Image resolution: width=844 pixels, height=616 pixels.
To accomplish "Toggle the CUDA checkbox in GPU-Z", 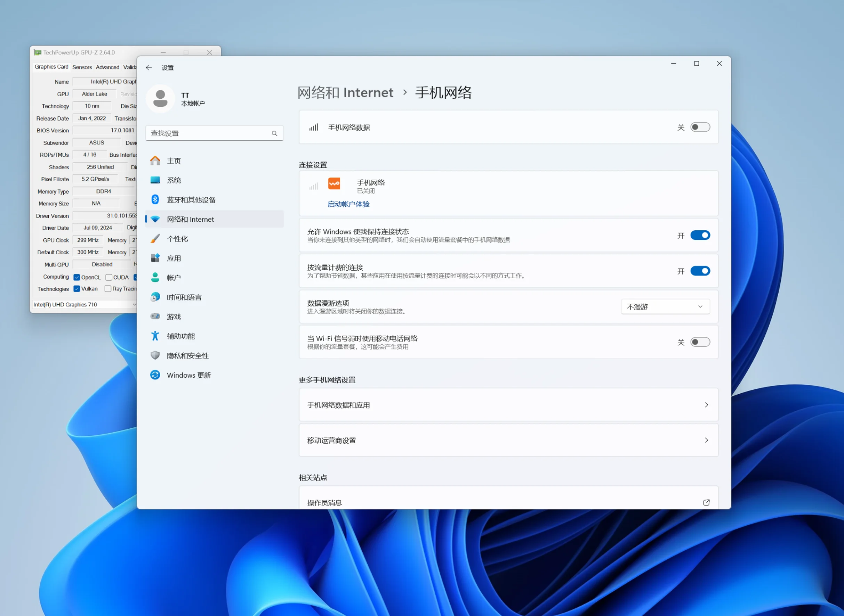I will pyautogui.click(x=109, y=277).
